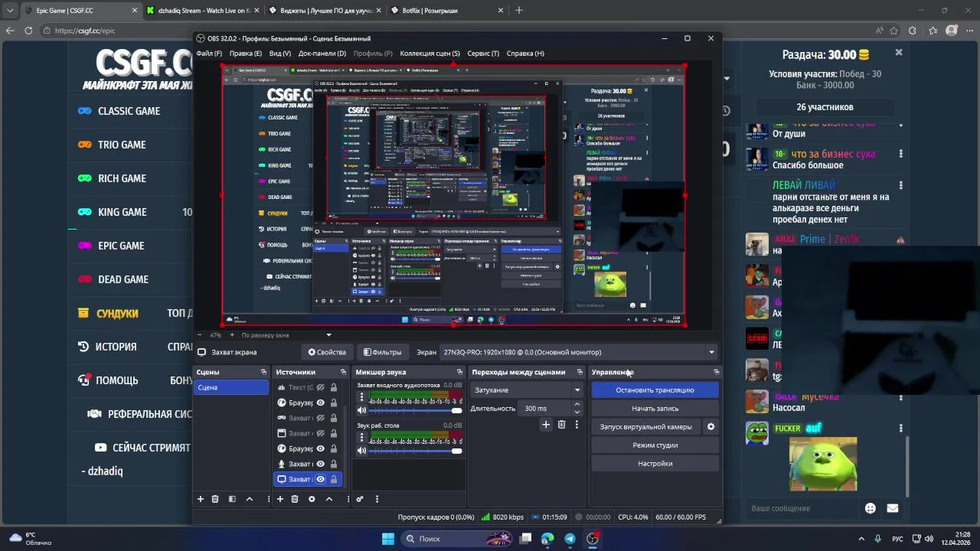Switch to dzhadiq Stream browser tab
Image resolution: width=980 pixels, height=551 pixels.
pyautogui.click(x=204, y=11)
